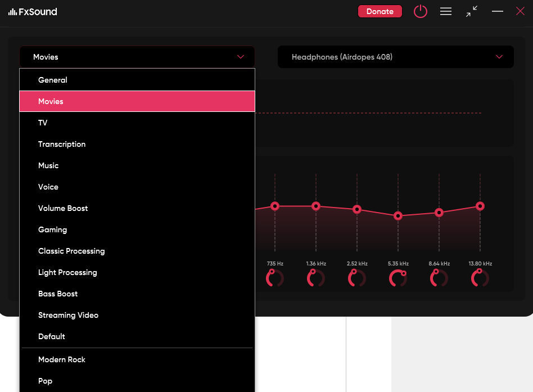The image size is (533, 392).
Task: Click the 13.80 kHz EQ band handle
Action: pyautogui.click(x=480, y=206)
